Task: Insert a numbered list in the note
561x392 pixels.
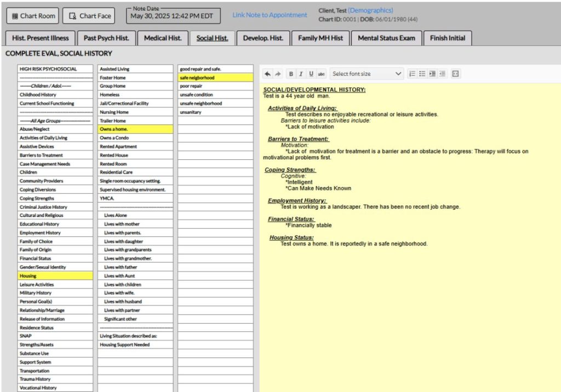Action: pos(413,73)
